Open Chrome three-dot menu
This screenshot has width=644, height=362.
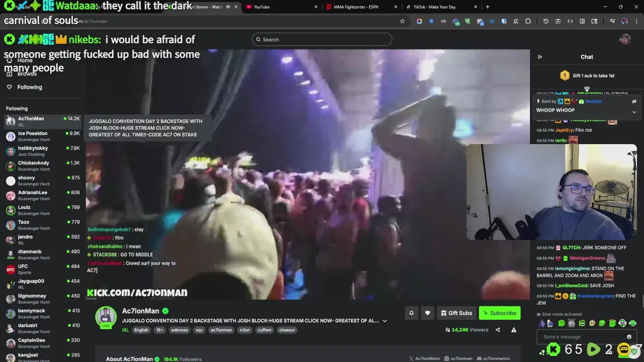(637, 21)
